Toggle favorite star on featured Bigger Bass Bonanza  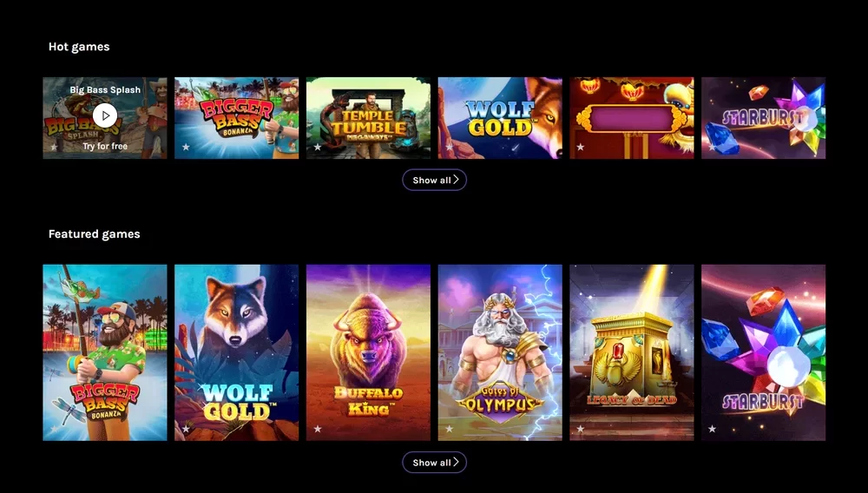point(54,429)
